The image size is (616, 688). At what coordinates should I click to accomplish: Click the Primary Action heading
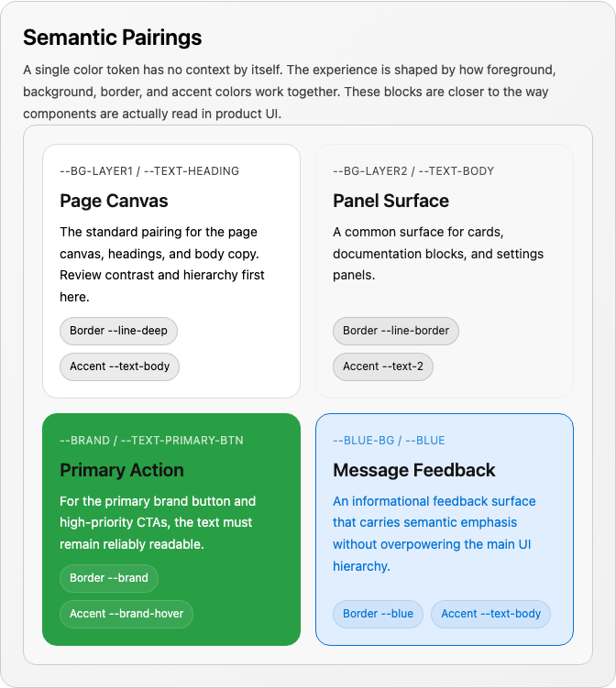point(122,470)
